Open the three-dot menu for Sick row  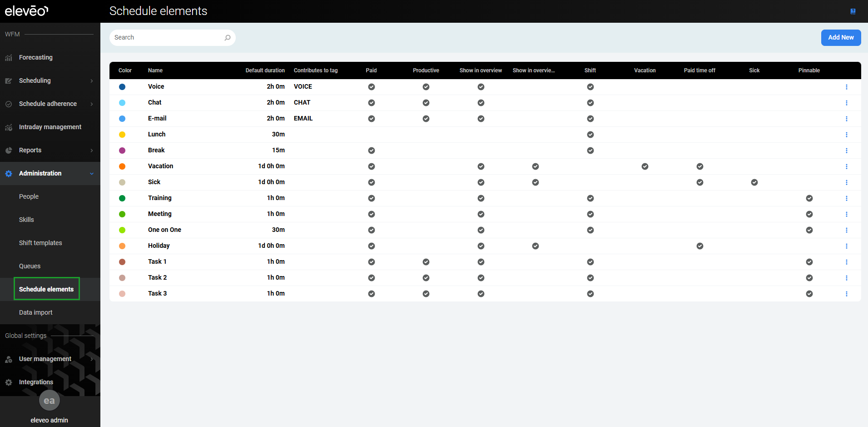(x=847, y=182)
